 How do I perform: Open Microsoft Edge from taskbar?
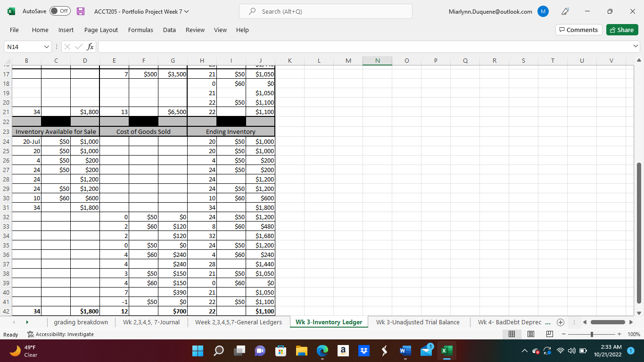pyautogui.click(x=322, y=351)
